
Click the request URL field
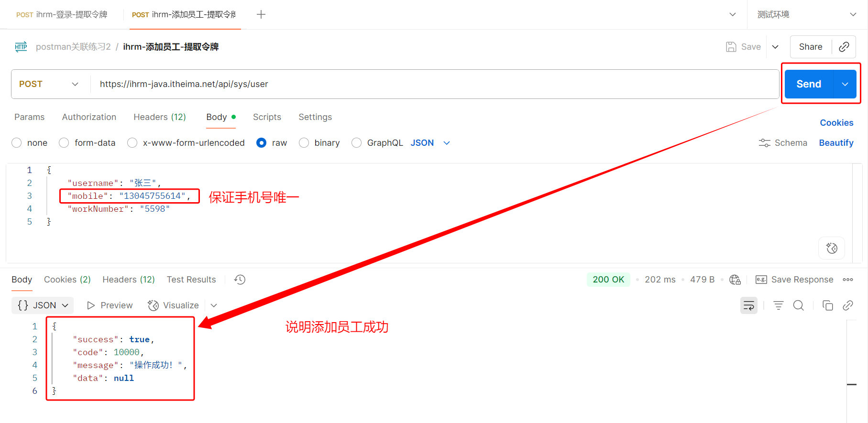point(434,84)
